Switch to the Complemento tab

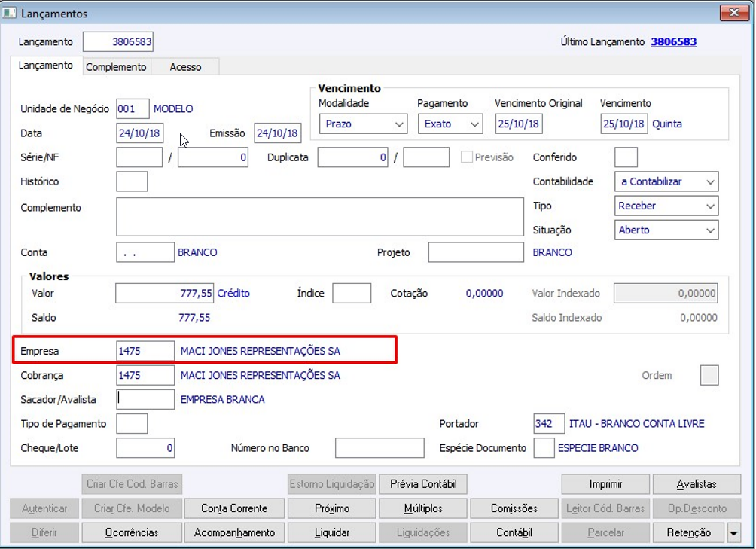pyautogui.click(x=116, y=67)
